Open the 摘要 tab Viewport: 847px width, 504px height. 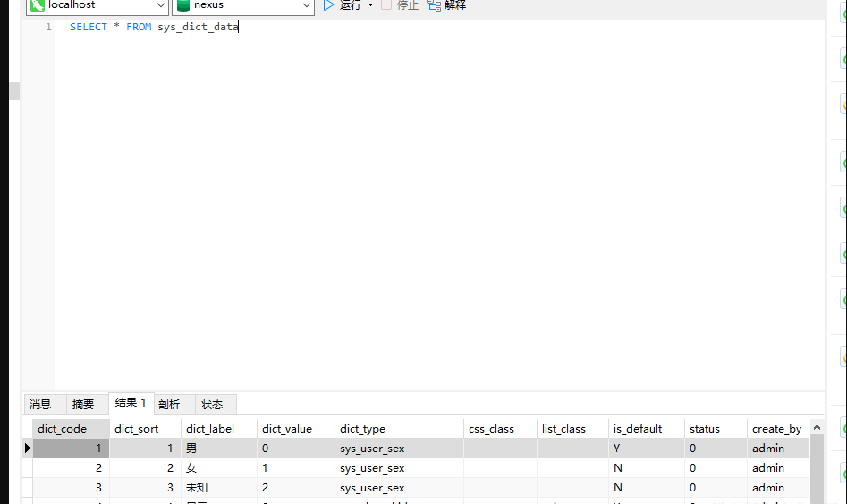coord(83,404)
